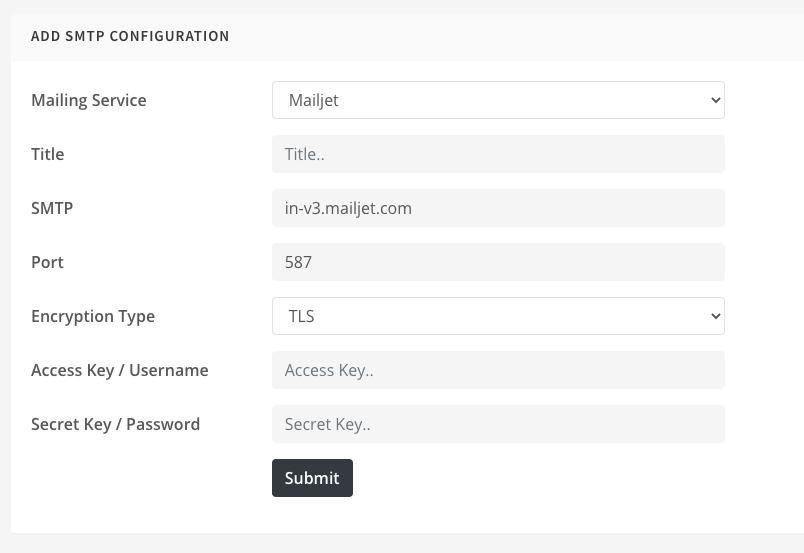Click the chevron arrow of TLS select
Screen dimensions: 804x553
click(x=716, y=316)
